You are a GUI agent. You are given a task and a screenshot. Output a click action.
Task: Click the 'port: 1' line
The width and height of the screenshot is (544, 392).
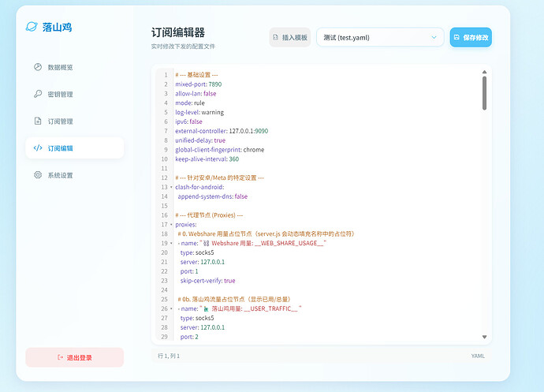[x=189, y=271]
